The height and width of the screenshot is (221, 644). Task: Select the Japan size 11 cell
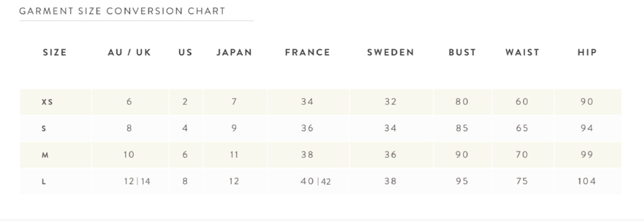pyautogui.click(x=234, y=155)
